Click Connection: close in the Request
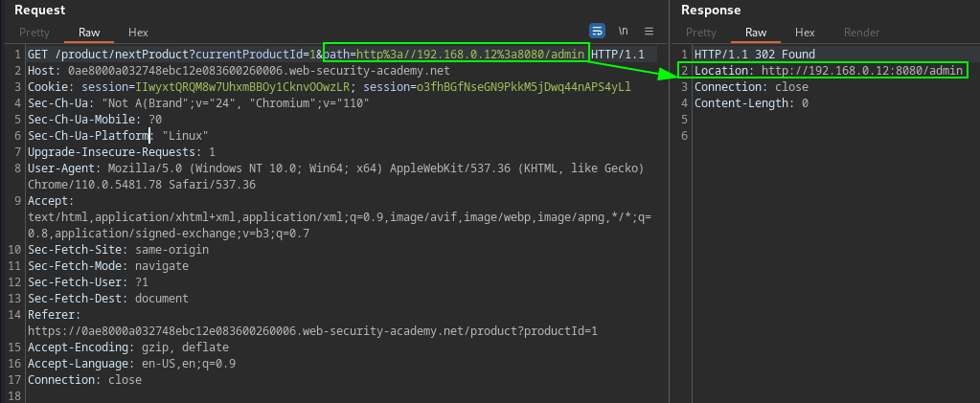 pyautogui.click(x=84, y=379)
